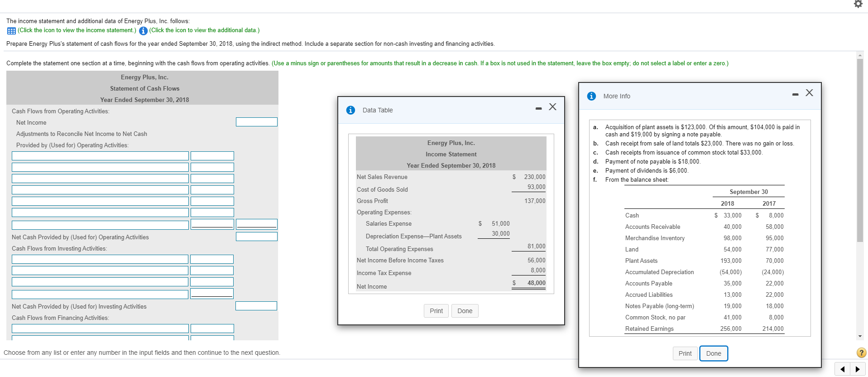868x377 pixels.
Task: Click the Net Sales Revenue 230,000 value
Action: coord(535,177)
